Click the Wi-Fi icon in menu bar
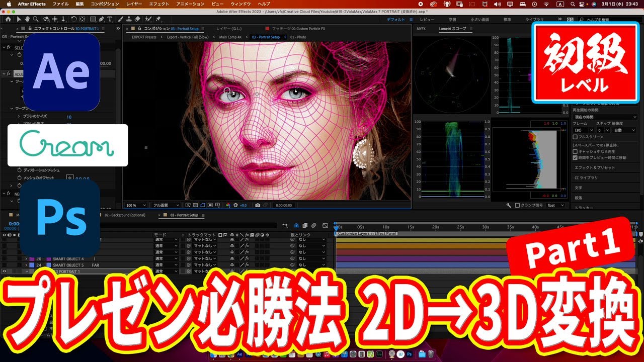Screen dimensions: 644x362 pos(547,4)
